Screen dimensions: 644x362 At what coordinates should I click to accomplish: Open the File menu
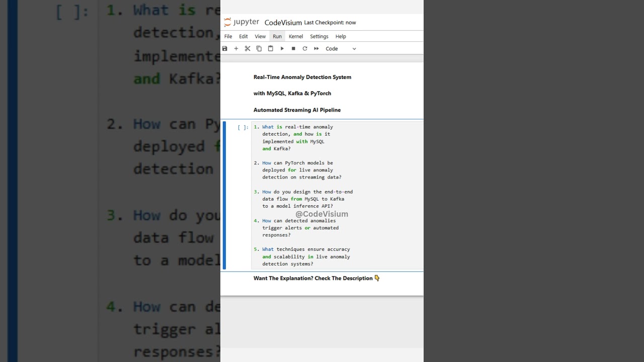point(228,36)
